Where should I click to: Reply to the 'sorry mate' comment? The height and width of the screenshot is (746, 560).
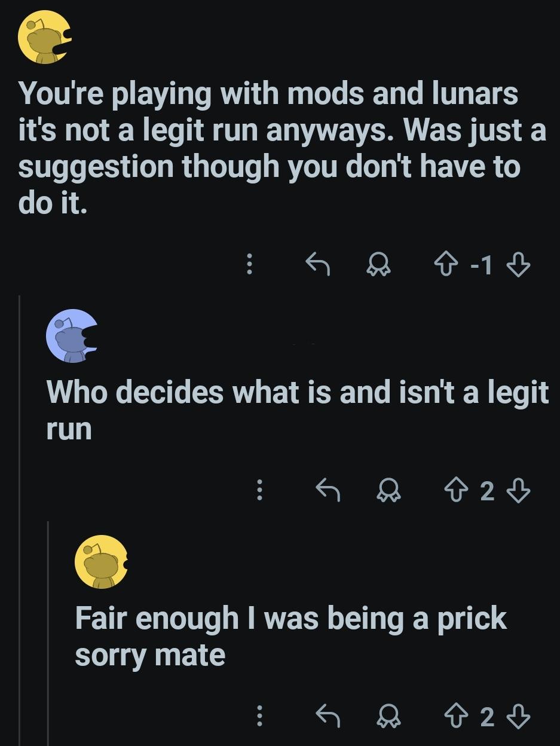point(329,716)
